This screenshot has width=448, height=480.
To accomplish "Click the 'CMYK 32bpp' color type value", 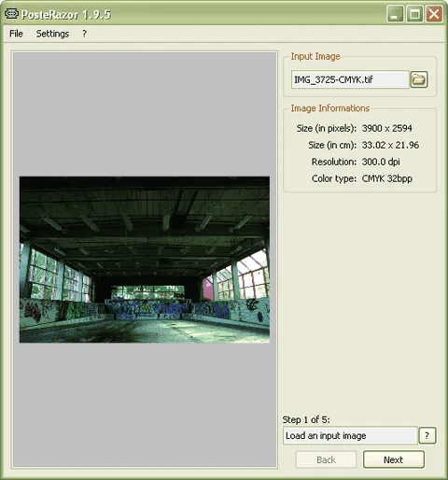I will pyautogui.click(x=387, y=178).
